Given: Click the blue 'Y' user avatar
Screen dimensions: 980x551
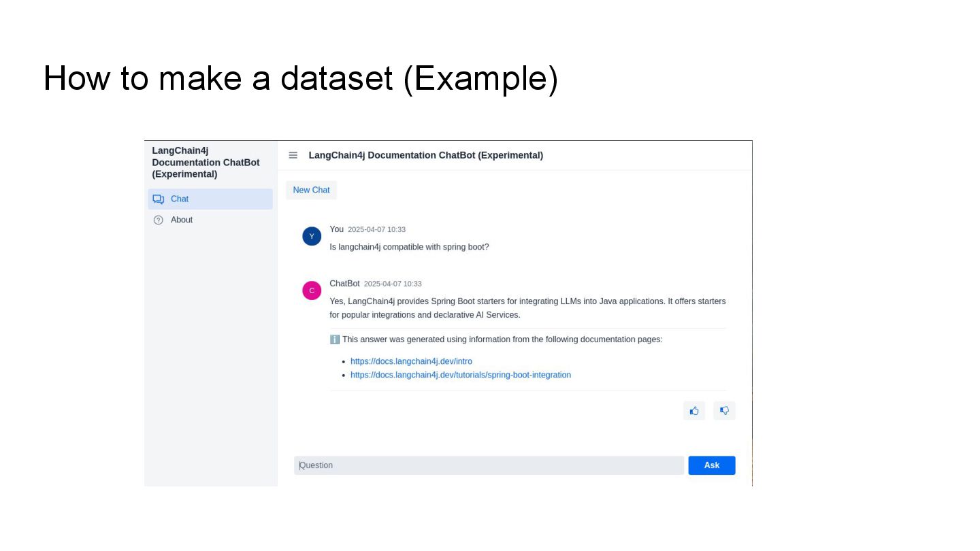Looking at the screenshot, I should (312, 236).
